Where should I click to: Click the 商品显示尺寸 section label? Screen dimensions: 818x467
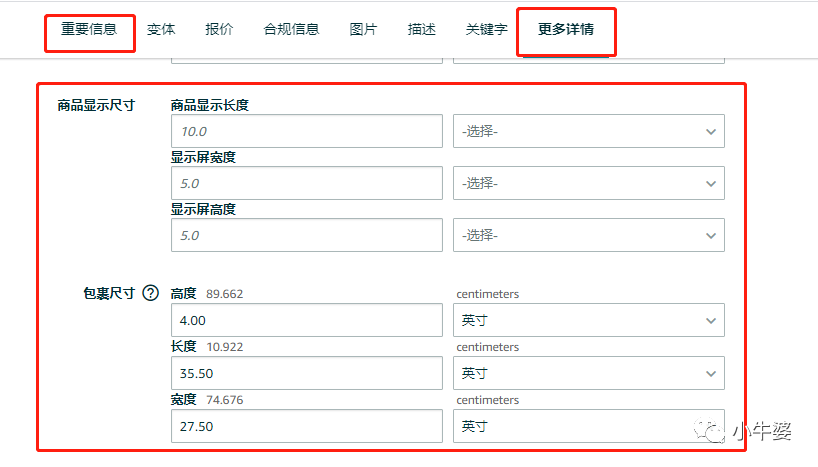[x=96, y=105]
